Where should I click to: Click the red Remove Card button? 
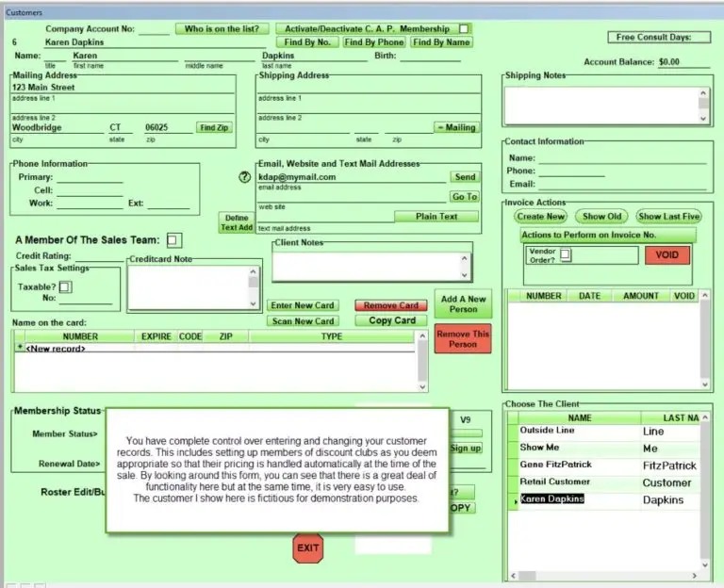click(x=391, y=305)
